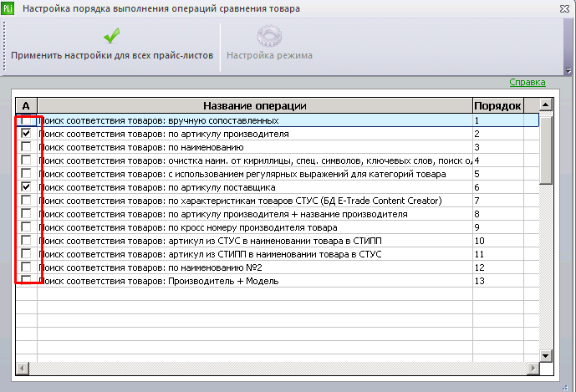Click order cell with value 1
Viewport: 576px width, 392px height.
pos(498,120)
